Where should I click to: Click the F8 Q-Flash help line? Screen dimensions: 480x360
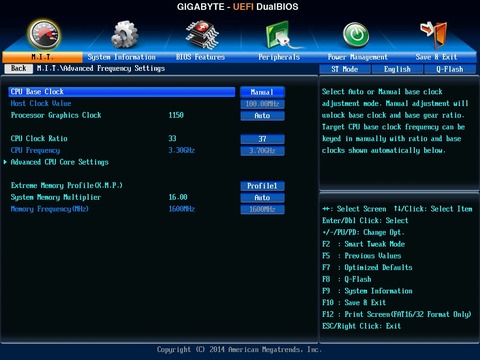tap(347, 279)
